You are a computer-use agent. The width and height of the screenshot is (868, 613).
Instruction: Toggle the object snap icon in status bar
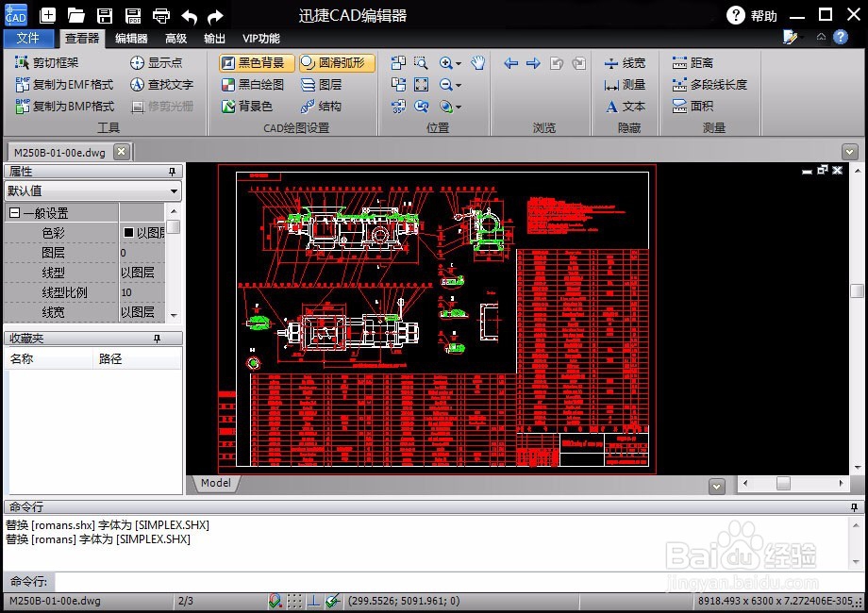pos(275,601)
